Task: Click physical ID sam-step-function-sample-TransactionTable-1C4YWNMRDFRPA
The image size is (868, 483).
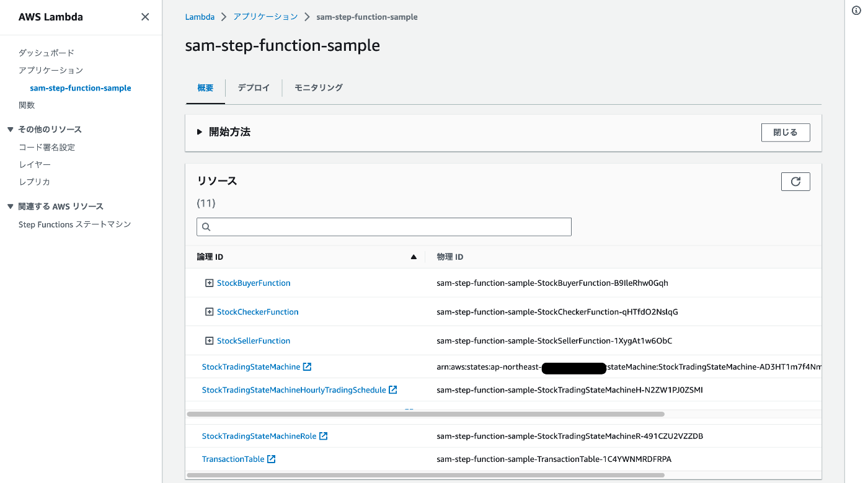Action: tap(554, 459)
